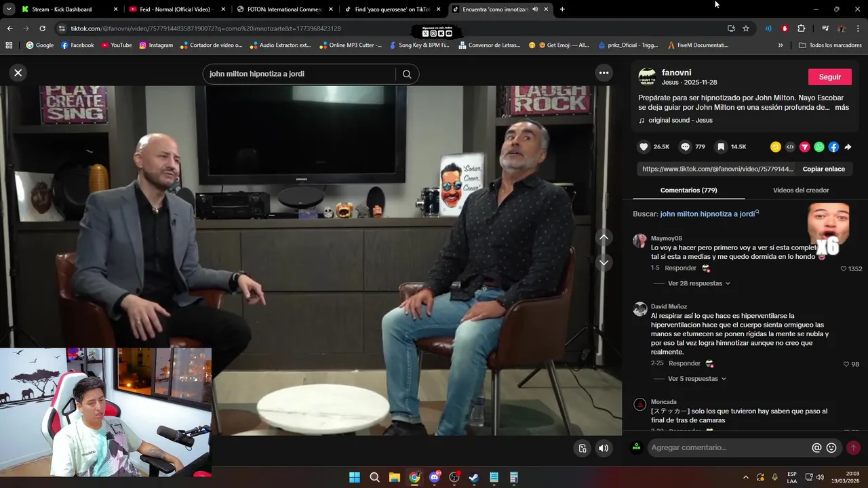
Task: Switch to FOTON: International Commerce tab
Action: pyautogui.click(x=283, y=9)
